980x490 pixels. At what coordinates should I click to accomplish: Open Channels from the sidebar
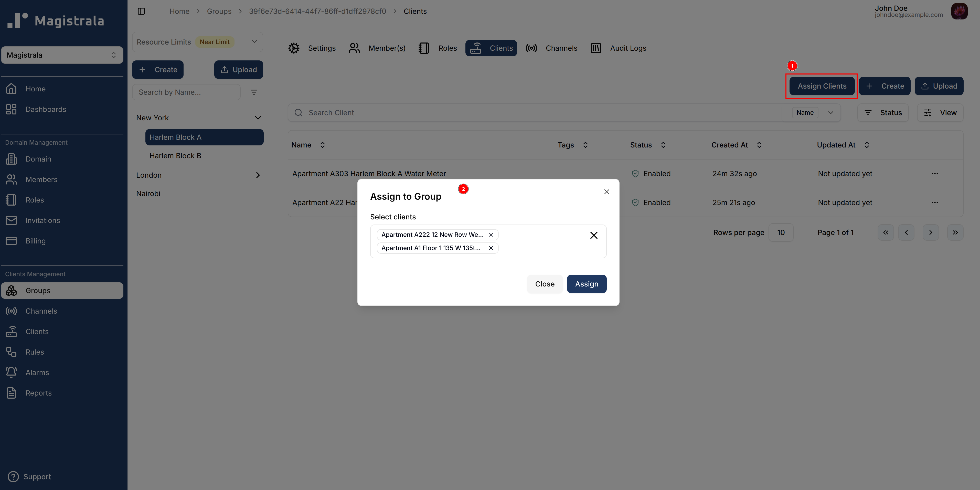click(x=41, y=311)
